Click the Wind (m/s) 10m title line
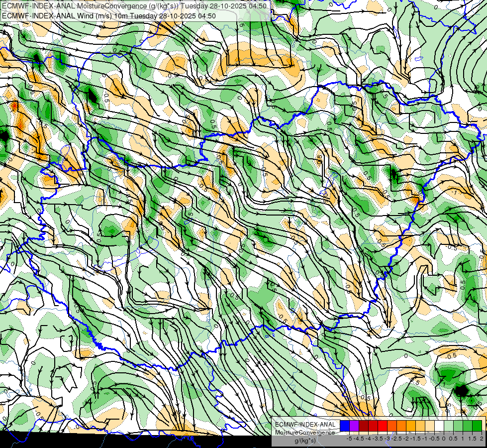Viewport: 487px width, 448px height. click(x=109, y=16)
